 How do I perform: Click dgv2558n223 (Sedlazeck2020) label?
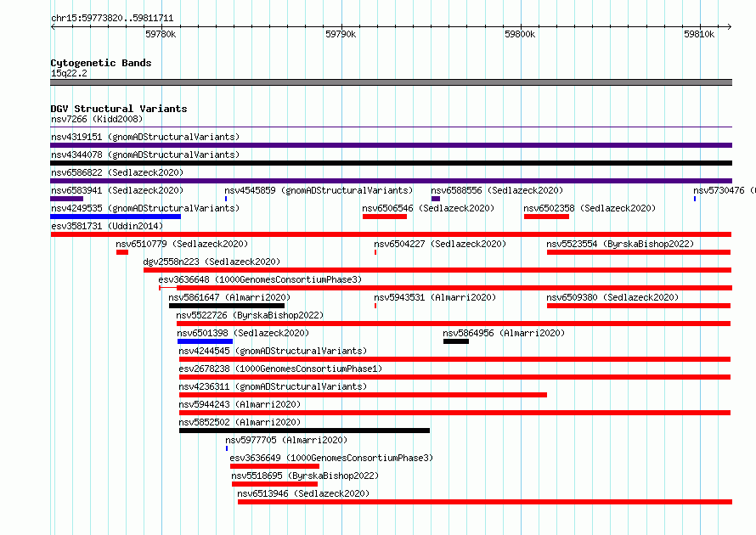point(212,262)
